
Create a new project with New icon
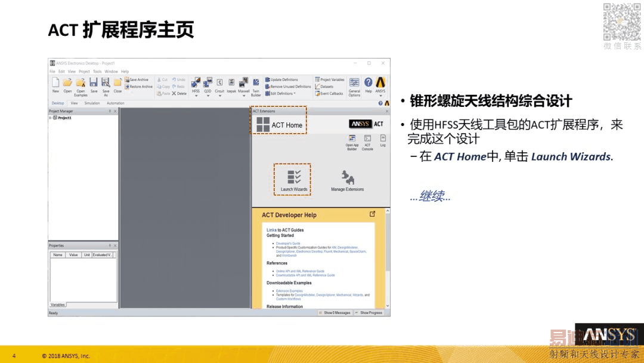pyautogui.click(x=55, y=85)
